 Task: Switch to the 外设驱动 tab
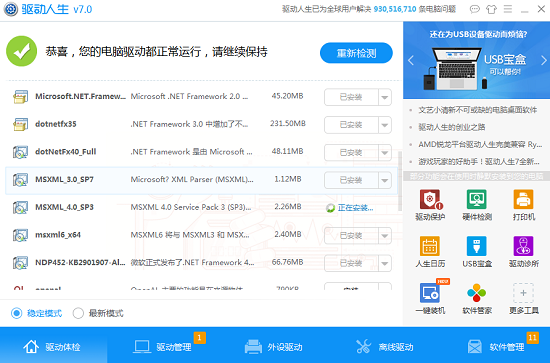click(x=274, y=347)
